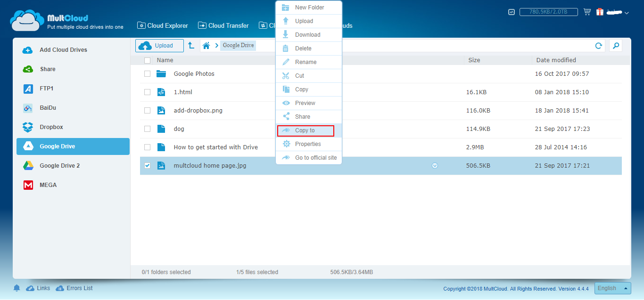The height and width of the screenshot is (300, 644).
Task: Go up one folder level arrow
Action: tap(191, 45)
